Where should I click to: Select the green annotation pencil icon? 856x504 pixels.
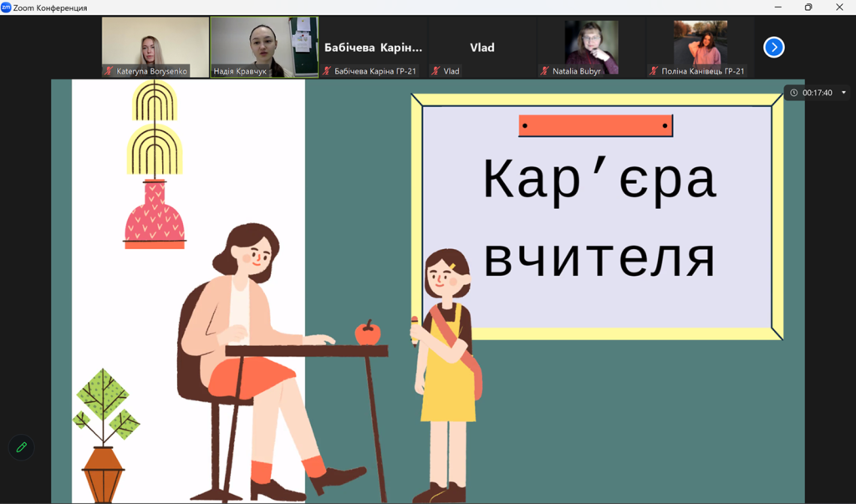[x=20, y=447]
